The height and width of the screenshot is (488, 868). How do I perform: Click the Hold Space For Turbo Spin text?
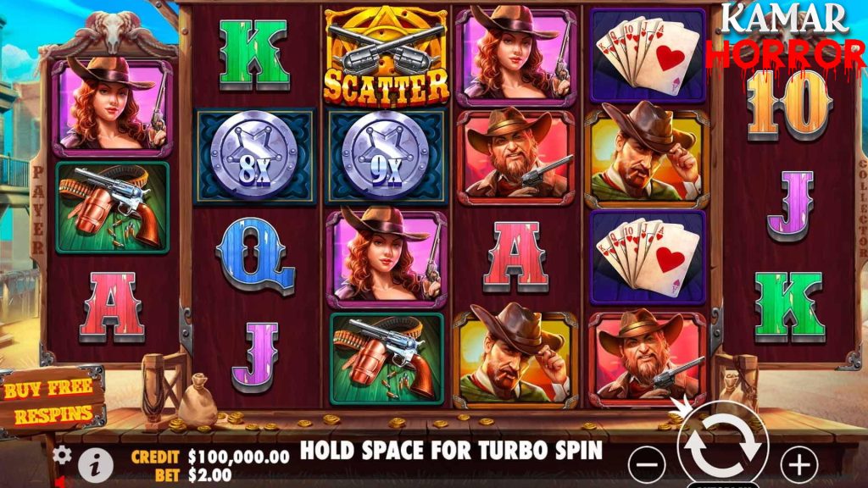451,451
